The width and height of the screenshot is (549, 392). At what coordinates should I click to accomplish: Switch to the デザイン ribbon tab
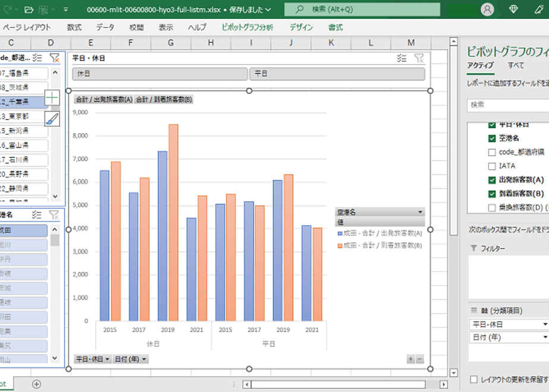(301, 27)
